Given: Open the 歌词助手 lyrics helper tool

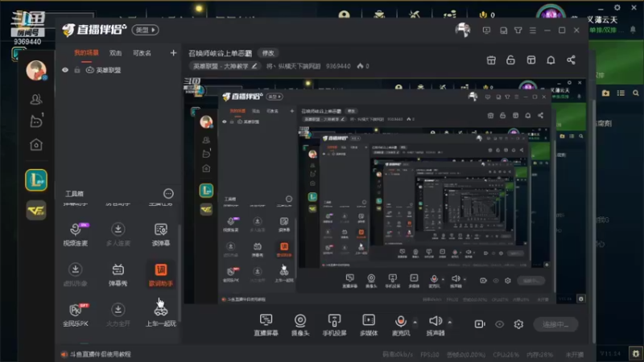Looking at the screenshot, I should click(160, 274).
